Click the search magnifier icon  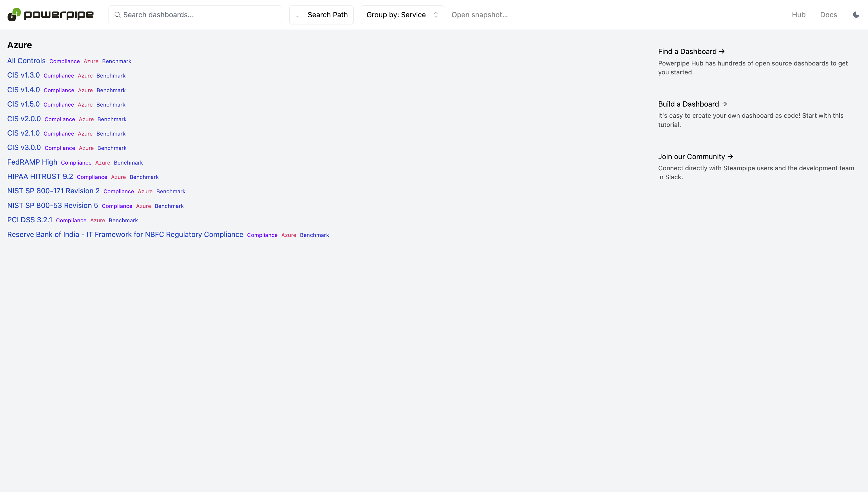pyautogui.click(x=117, y=15)
